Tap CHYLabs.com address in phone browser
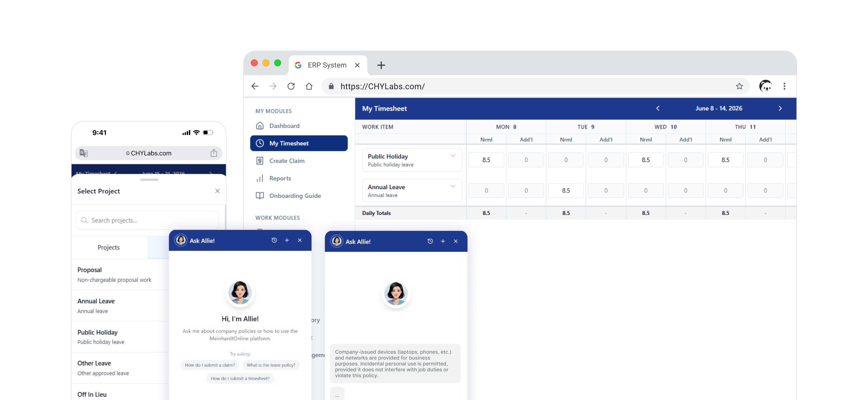Image resolution: width=868 pixels, height=400 pixels. tap(149, 153)
